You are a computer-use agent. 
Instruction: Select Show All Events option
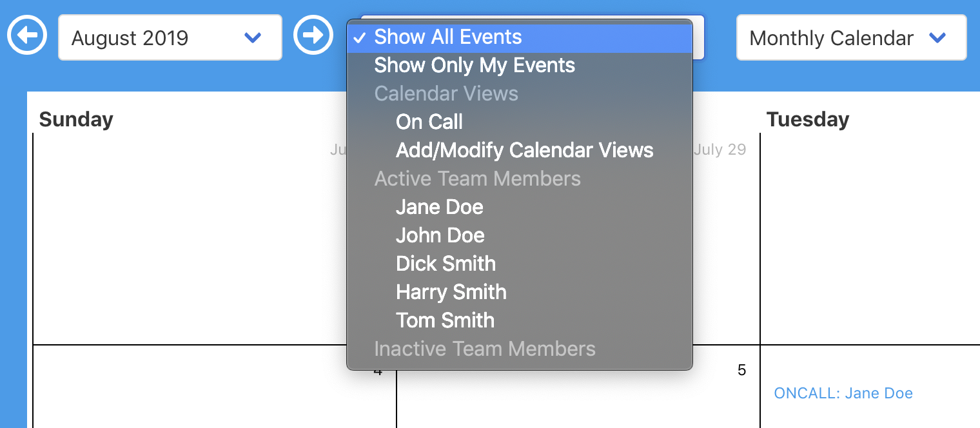point(448,37)
